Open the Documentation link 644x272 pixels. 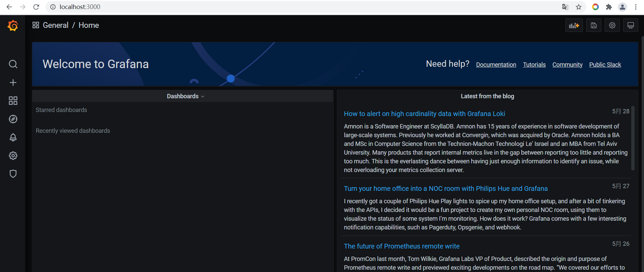coord(496,65)
